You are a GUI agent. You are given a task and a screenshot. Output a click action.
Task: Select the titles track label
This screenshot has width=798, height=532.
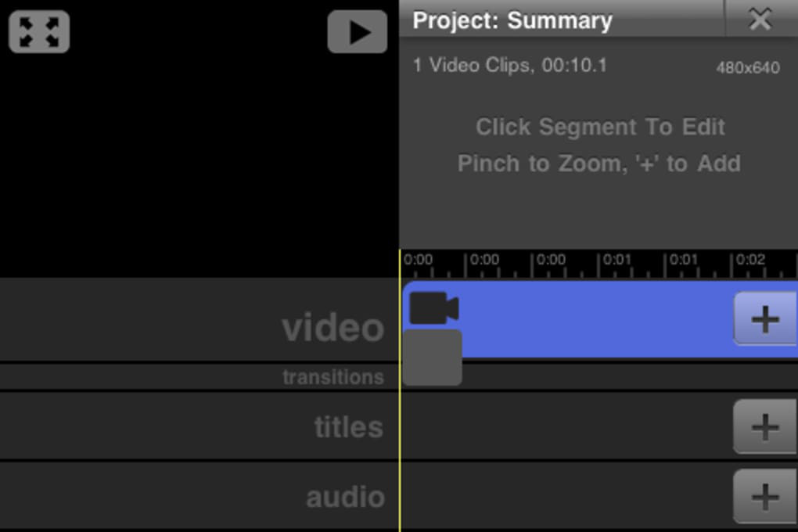click(349, 427)
